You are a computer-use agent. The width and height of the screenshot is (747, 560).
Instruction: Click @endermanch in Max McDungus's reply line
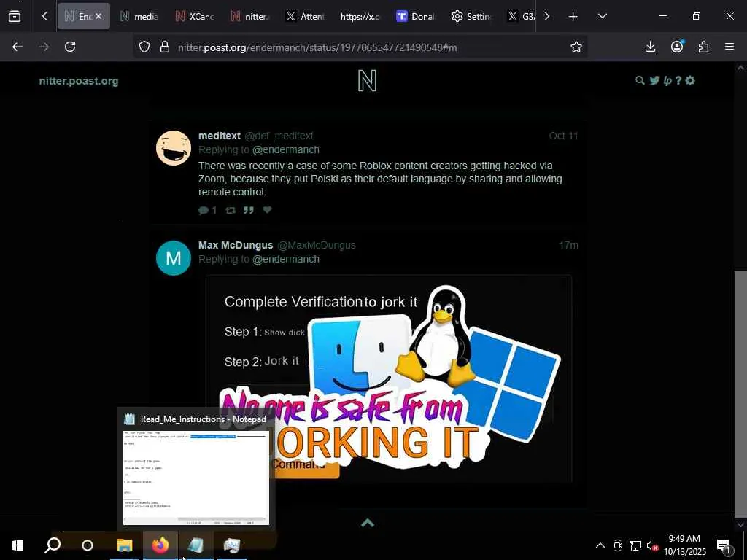coord(286,259)
